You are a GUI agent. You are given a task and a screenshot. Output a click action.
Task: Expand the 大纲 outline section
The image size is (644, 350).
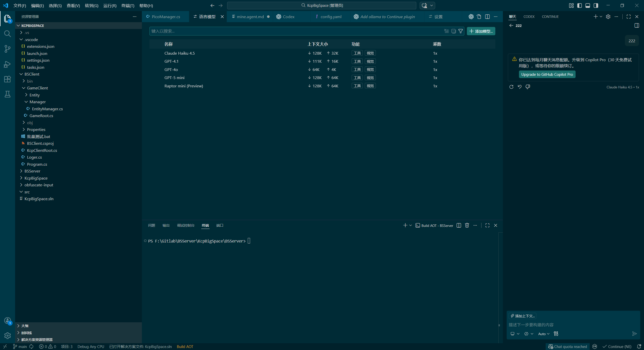pyautogui.click(x=78, y=326)
